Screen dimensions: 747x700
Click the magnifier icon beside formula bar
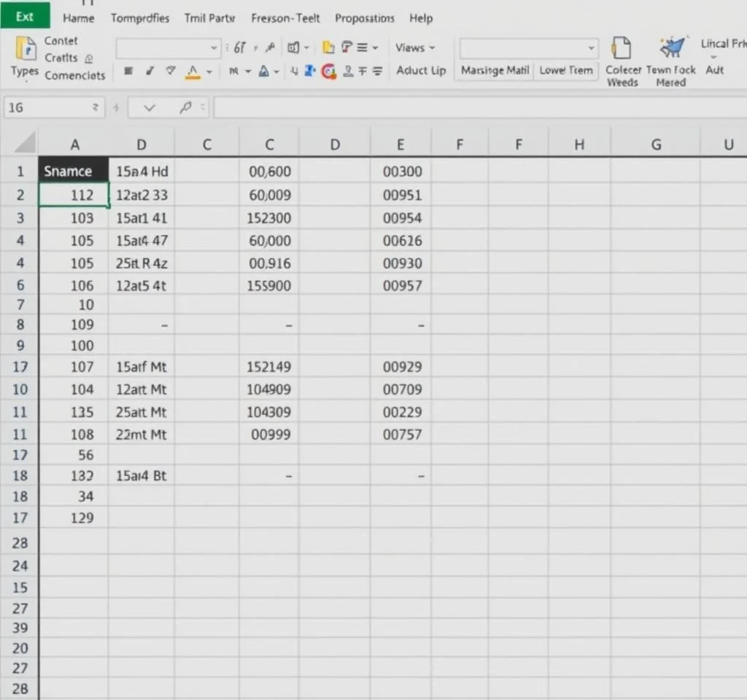click(186, 108)
